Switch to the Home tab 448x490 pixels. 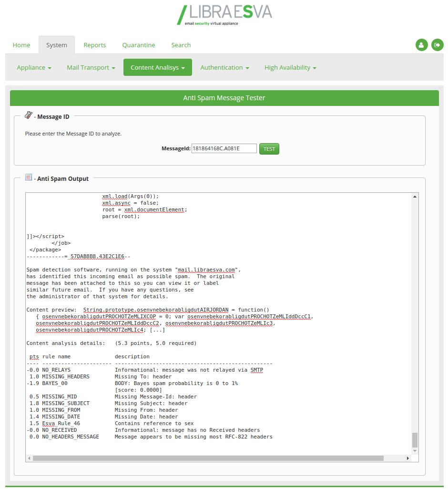click(x=21, y=45)
